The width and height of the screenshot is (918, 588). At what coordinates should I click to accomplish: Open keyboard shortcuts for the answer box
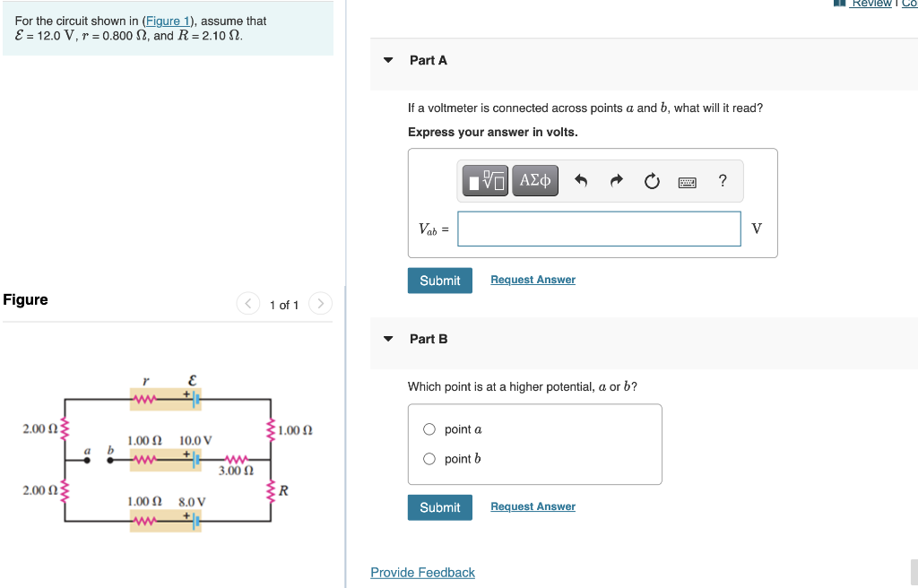[x=687, y=180]
